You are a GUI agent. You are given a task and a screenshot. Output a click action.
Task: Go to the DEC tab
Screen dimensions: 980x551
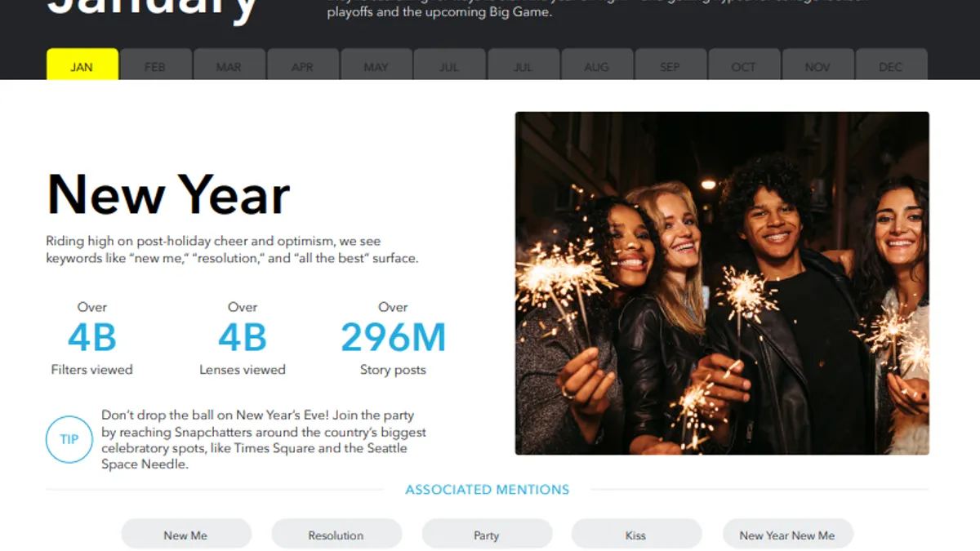coord(891,64)
